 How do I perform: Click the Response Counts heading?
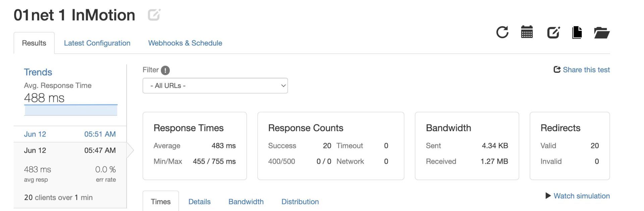click(306, 128)
